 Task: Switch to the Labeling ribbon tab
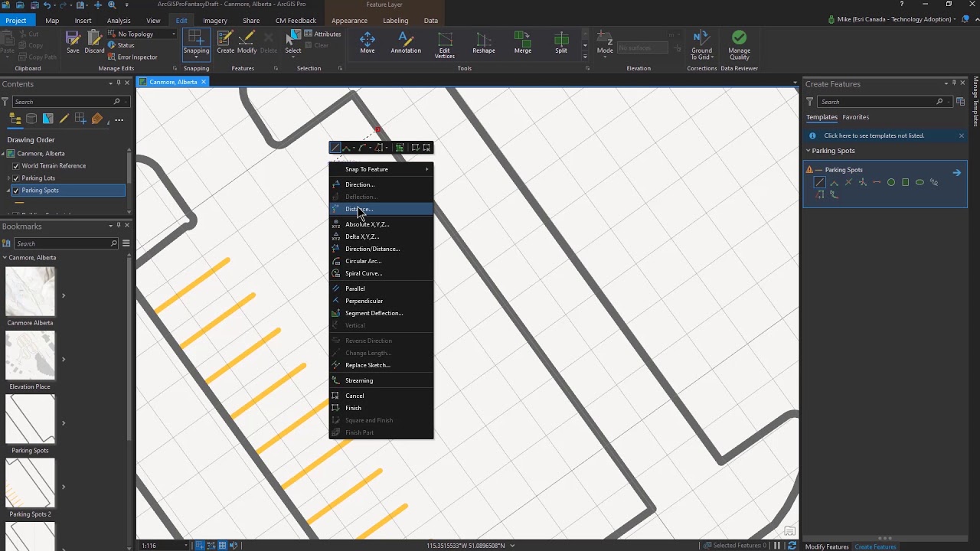tap(395, 21)
